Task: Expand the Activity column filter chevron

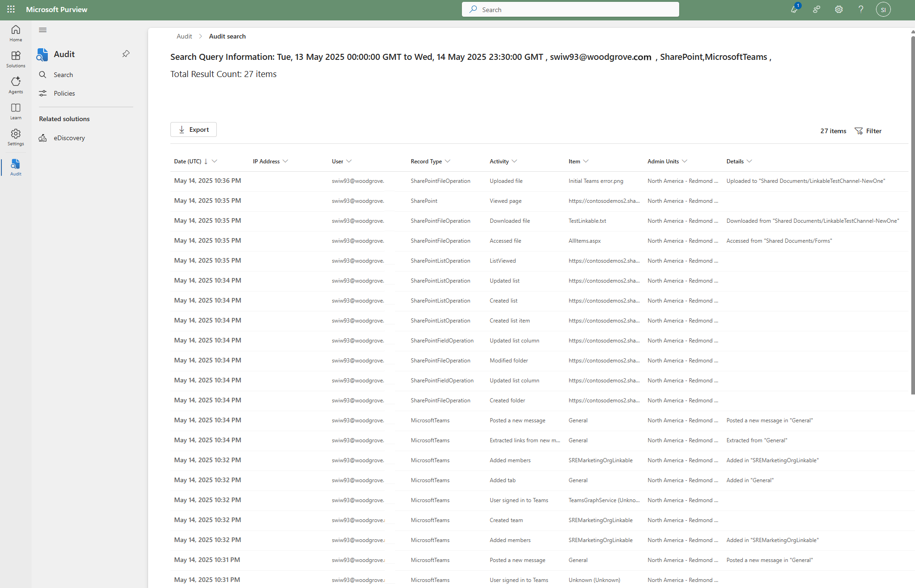Action: coord(515,161)
